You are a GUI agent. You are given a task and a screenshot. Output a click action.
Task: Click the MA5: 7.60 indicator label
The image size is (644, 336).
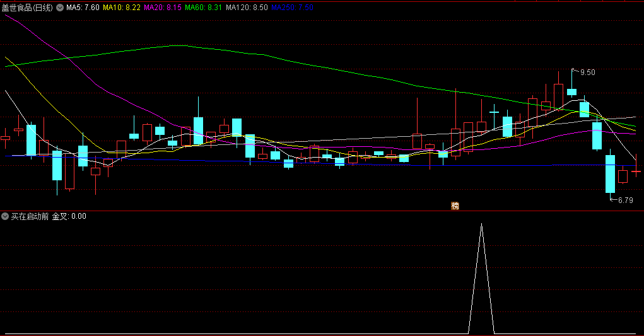click(x=83, y=8)
